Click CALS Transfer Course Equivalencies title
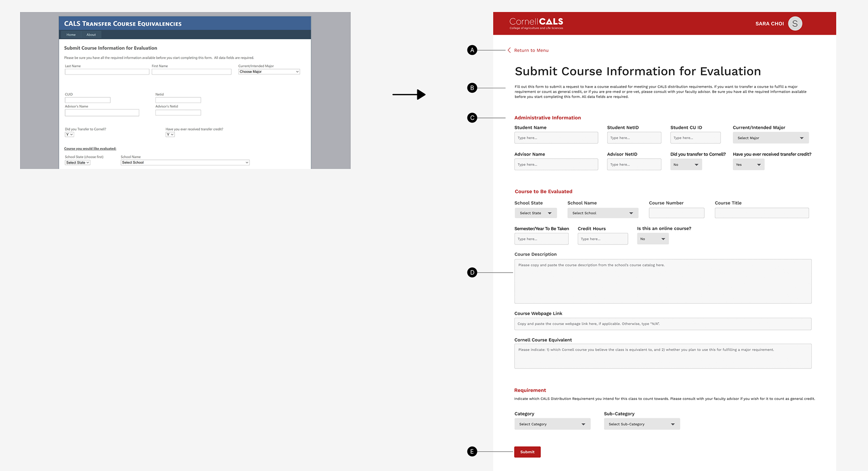868x471 pixels. pyautogui.click(x=123, y=24)
